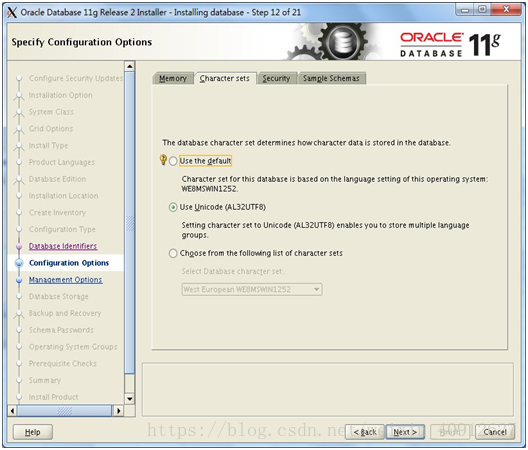
Task: Click the Backup and Recovery step text
Action: click(x=65, y=313)
